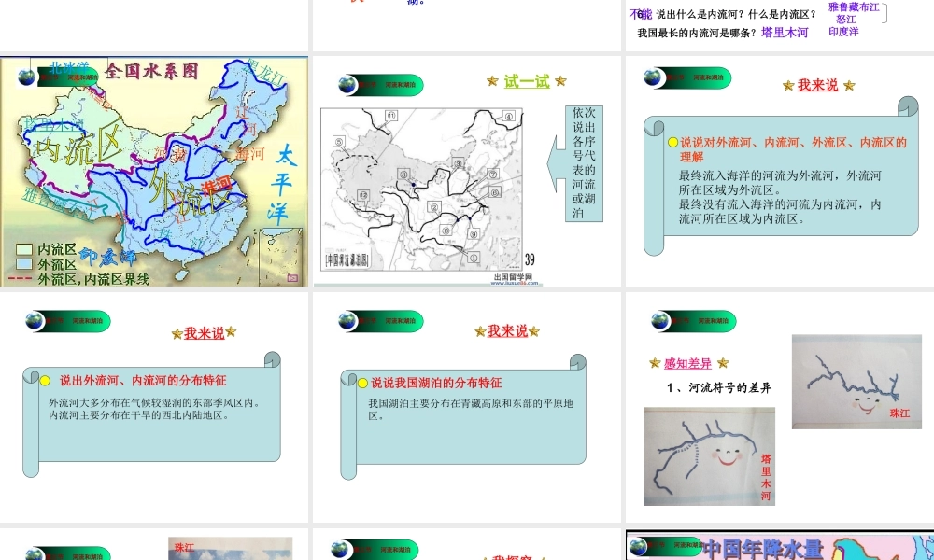Viewport: 934px width, 560px height.
Task: Click yellow bullet before 说出外流河、内流河的分布特征
Action: [x=45, y=381]
